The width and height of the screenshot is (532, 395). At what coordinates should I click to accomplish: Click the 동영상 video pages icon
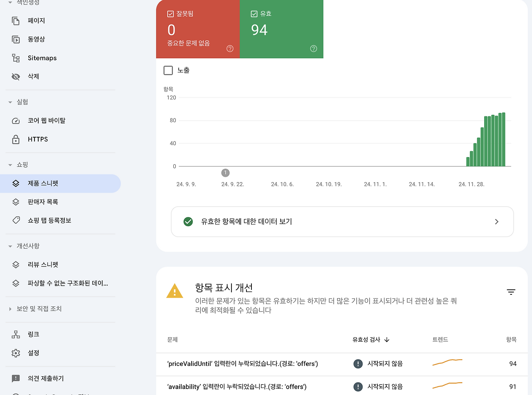(16, 39)
